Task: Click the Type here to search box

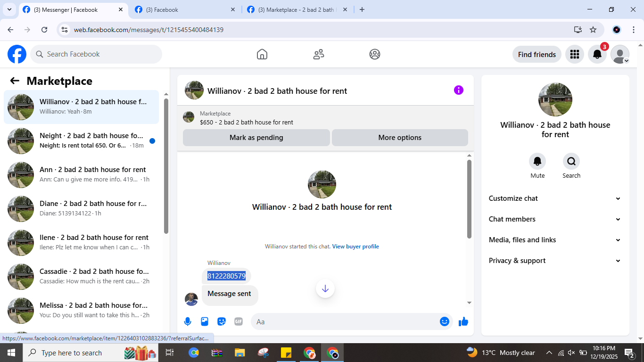Action: click(91, 353)
